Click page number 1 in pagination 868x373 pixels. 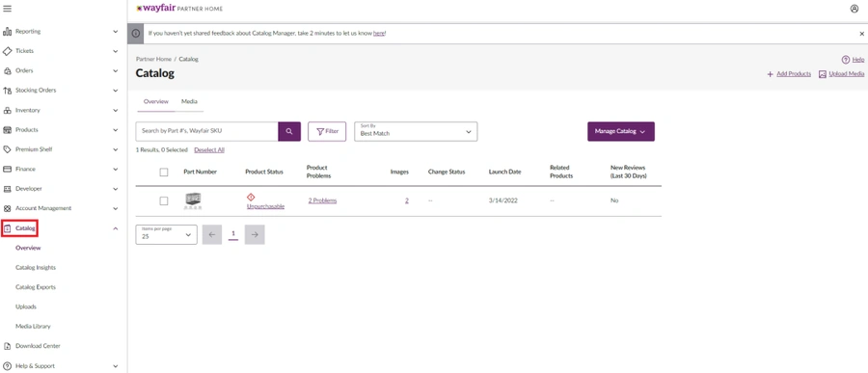pos(233,234)
